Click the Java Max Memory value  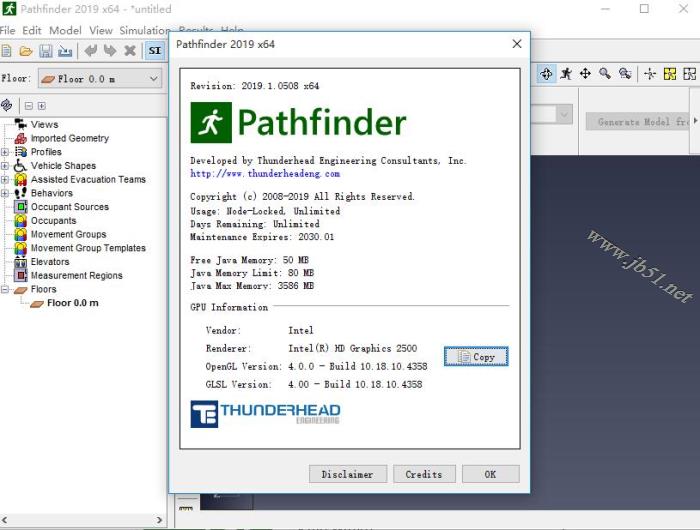click(x=296, y=286)
